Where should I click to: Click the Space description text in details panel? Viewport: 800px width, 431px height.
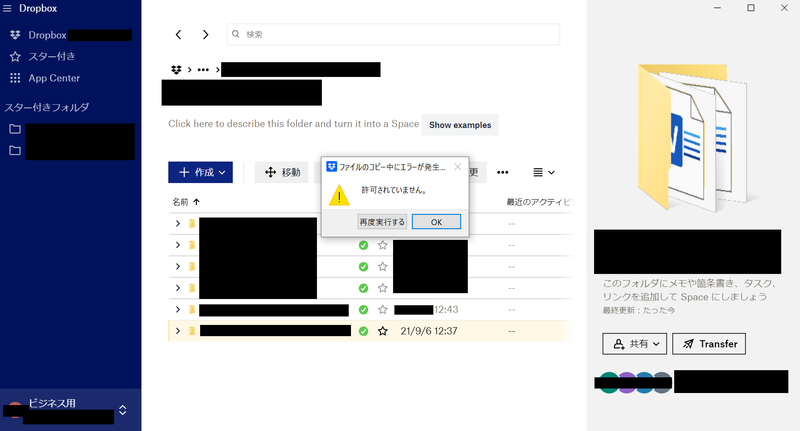point(689,290)
